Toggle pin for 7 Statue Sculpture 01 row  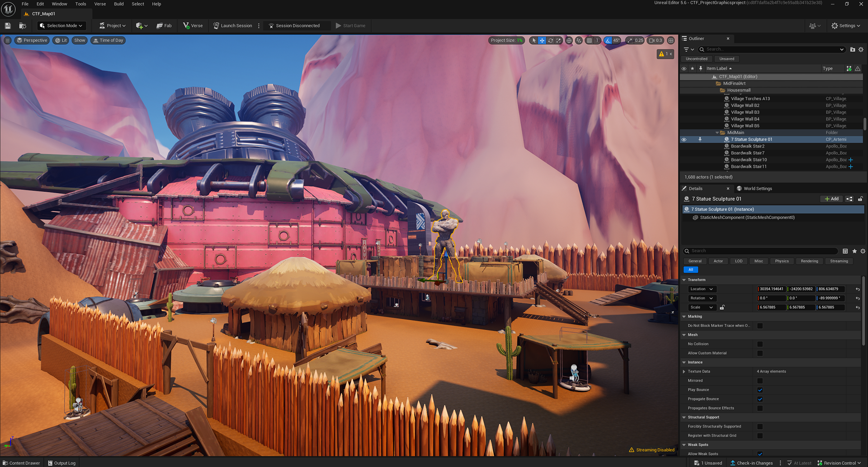[x=700, y=140]
